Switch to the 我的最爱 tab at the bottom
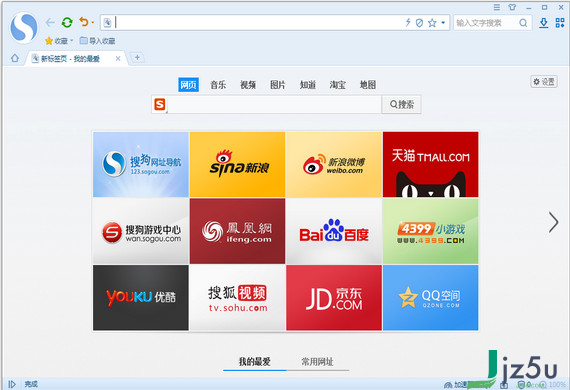The width and height of the screenshot is (570, 390). coord(254,362)
